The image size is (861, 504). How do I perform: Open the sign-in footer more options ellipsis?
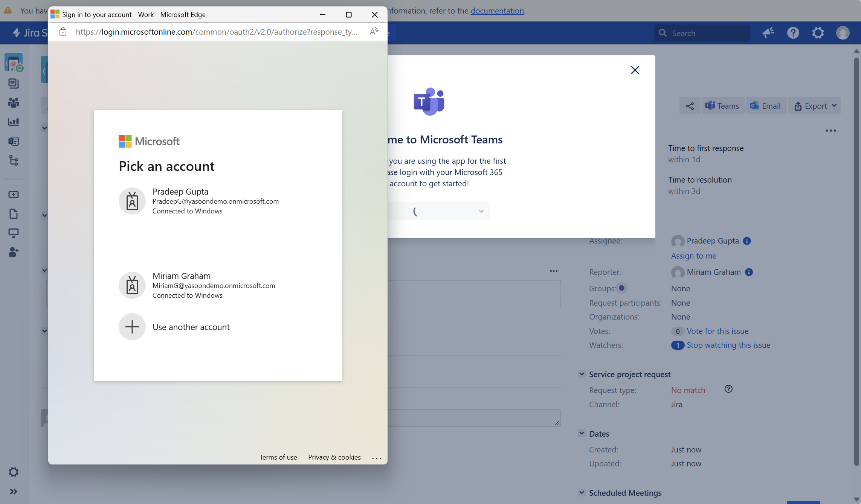377,458
